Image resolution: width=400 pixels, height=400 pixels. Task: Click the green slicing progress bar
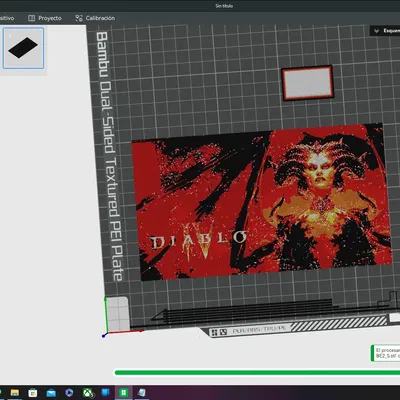[x=257, y=372]
